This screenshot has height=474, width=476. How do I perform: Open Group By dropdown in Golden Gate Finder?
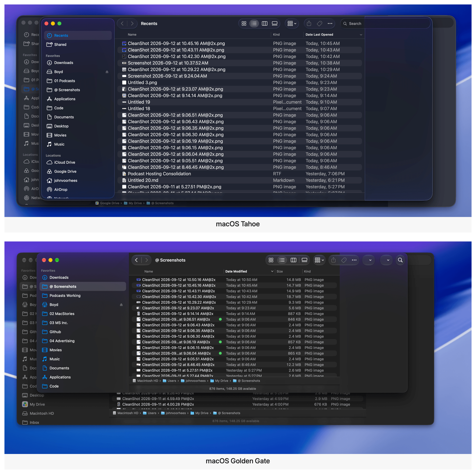[x=319, y=260]
